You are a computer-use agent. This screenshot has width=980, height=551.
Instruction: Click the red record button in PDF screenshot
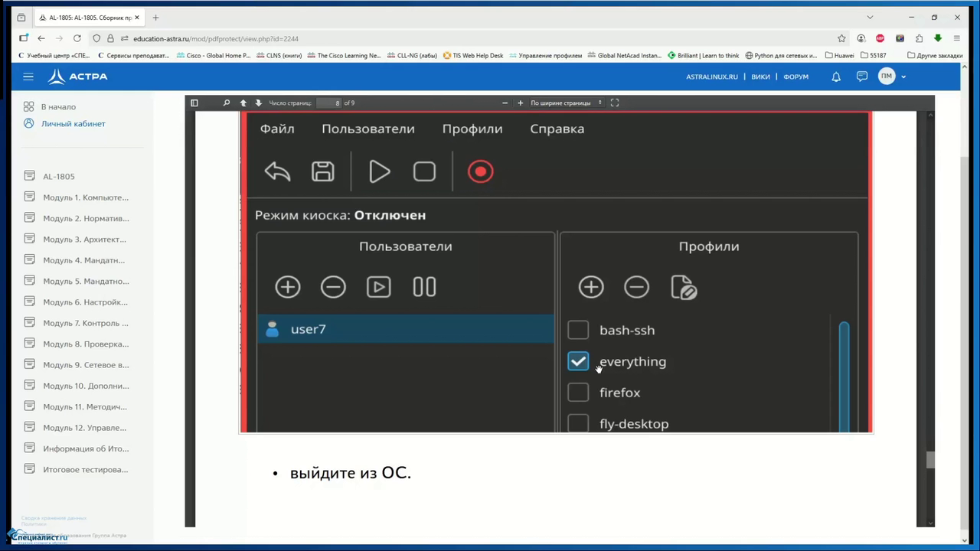[481, 171]
